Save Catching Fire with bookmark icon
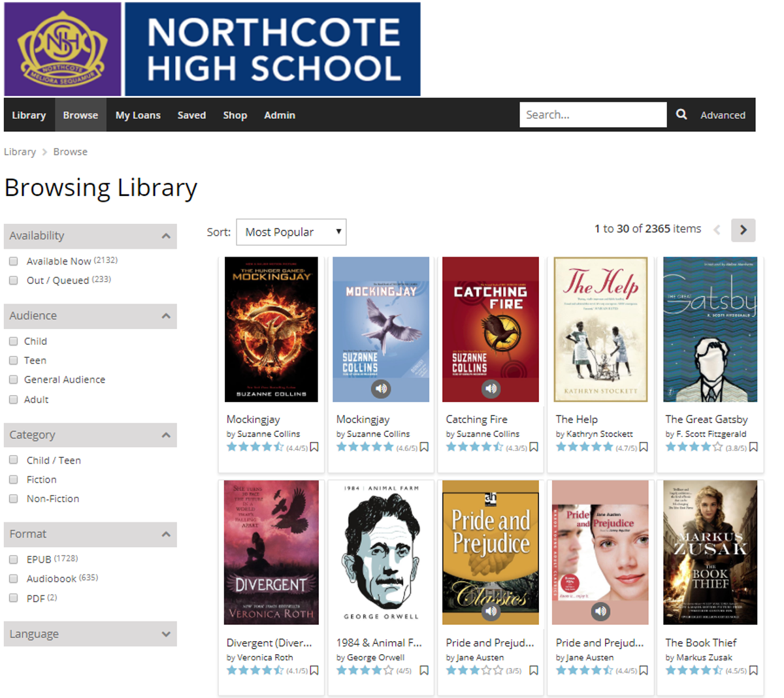Screen dimensions: 784x698 pos(534,447)
